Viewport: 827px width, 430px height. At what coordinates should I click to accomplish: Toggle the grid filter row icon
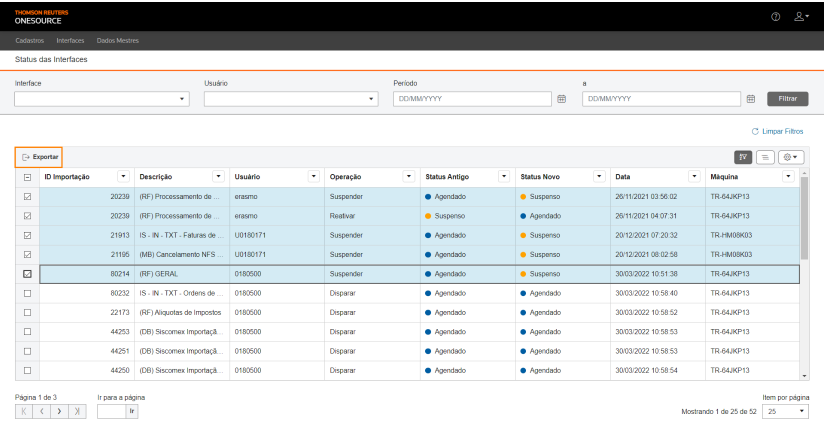[743, 157]
